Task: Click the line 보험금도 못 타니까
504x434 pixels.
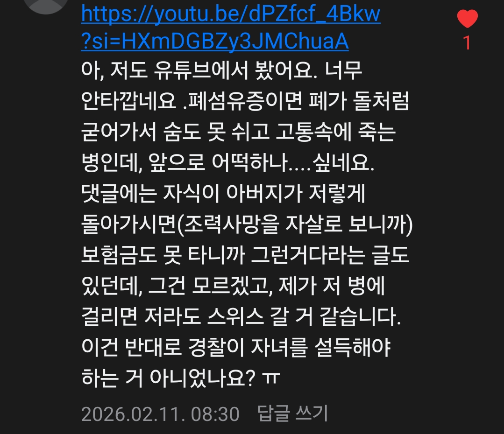Action: (245, 255)
